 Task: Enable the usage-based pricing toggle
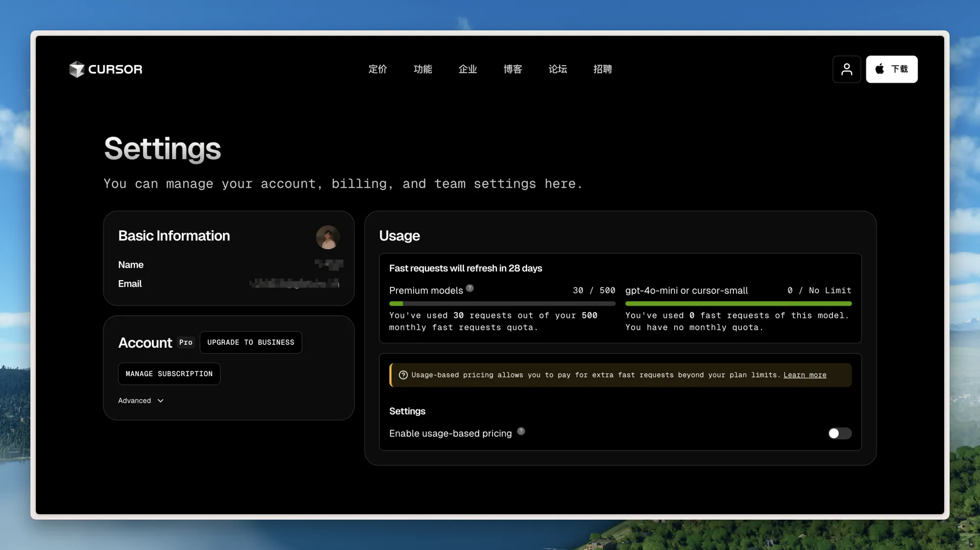click(839, 433)
